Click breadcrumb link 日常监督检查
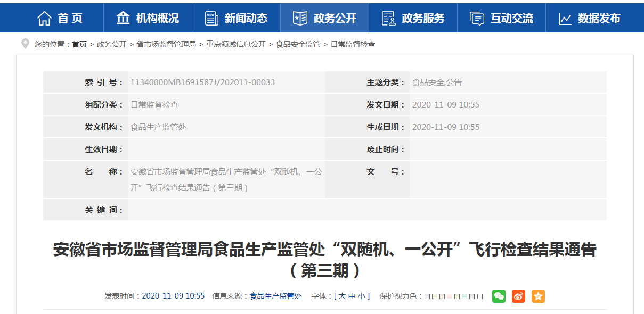 [x=353, y=44]
